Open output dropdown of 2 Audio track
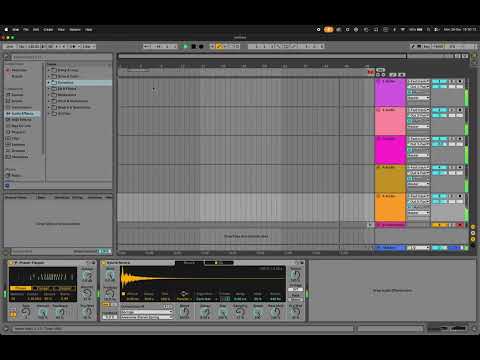 pos(418,127)
